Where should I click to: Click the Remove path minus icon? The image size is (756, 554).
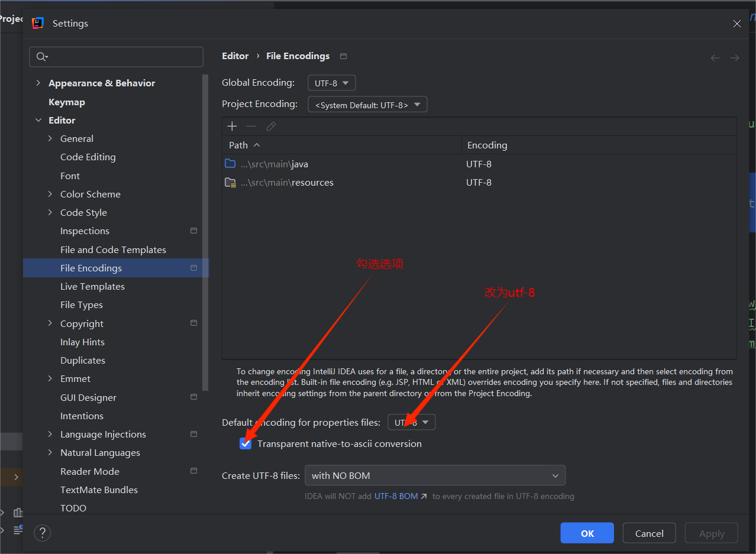point(251,127)
